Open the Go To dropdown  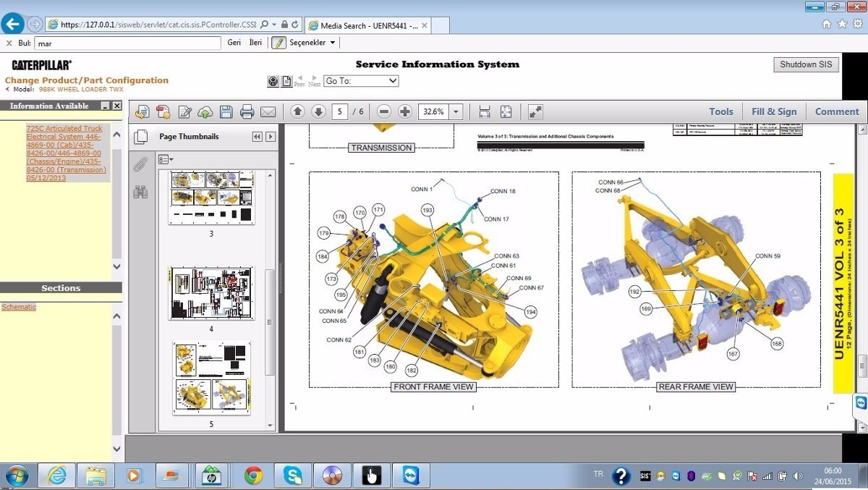tap(361, 81)
